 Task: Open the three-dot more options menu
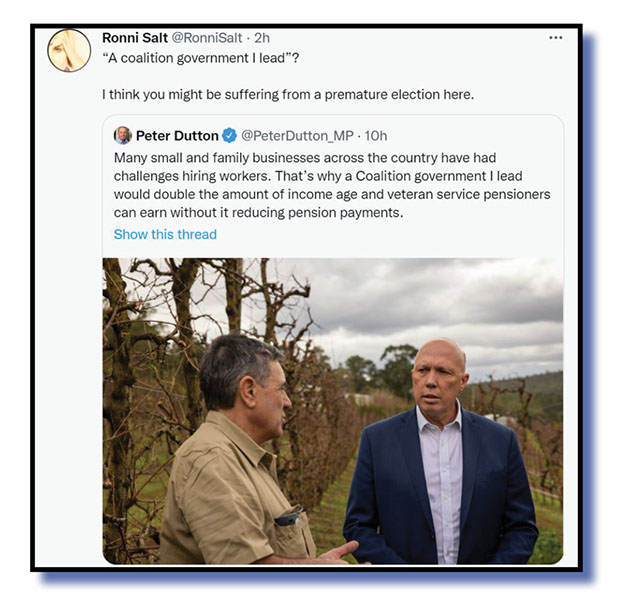pyautogui.click(x=556, y=38)
